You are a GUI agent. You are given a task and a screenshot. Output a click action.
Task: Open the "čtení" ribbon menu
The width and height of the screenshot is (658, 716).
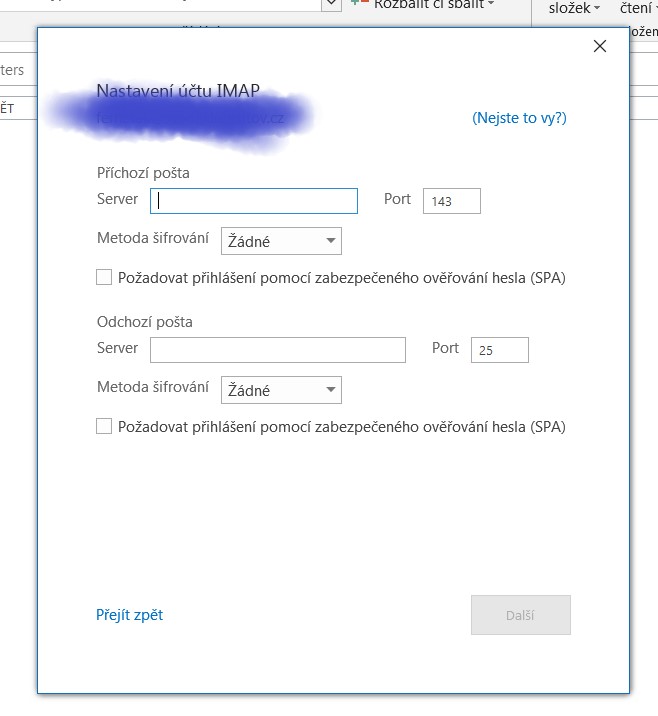tap(637, 9)
